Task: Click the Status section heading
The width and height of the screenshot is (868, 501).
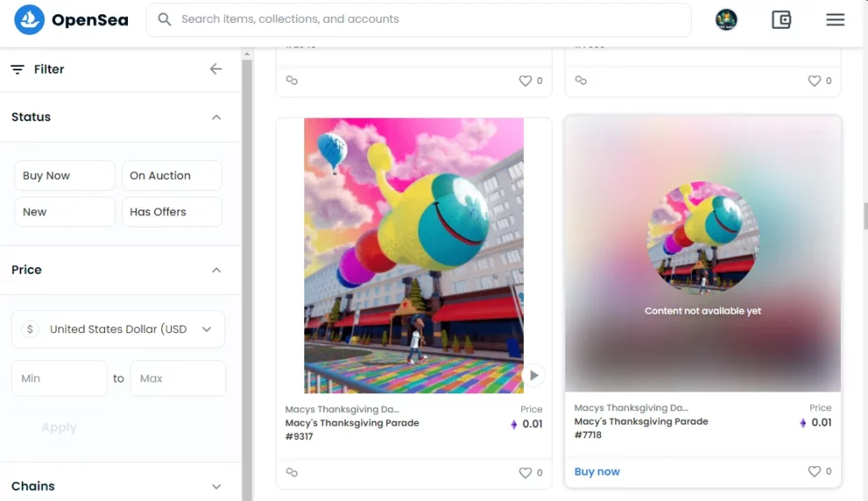Action: click(x=31, y=117)
